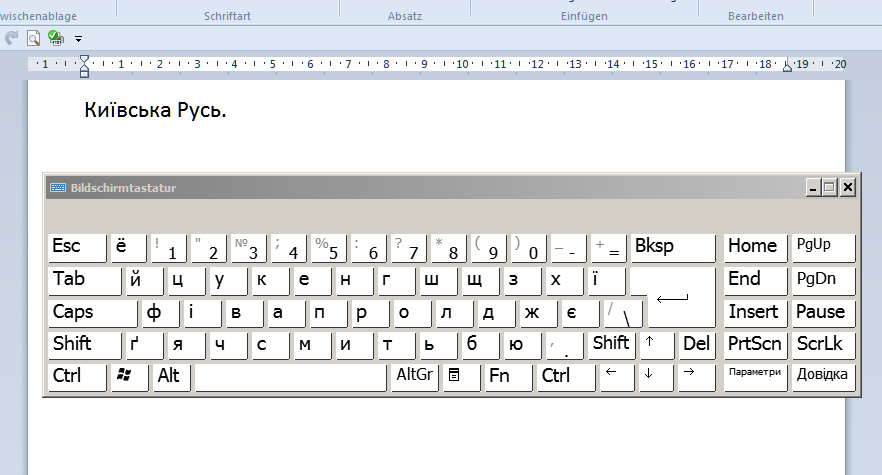Click the Tab key
This screenshot has height=475, width=882.
[84, 281]
